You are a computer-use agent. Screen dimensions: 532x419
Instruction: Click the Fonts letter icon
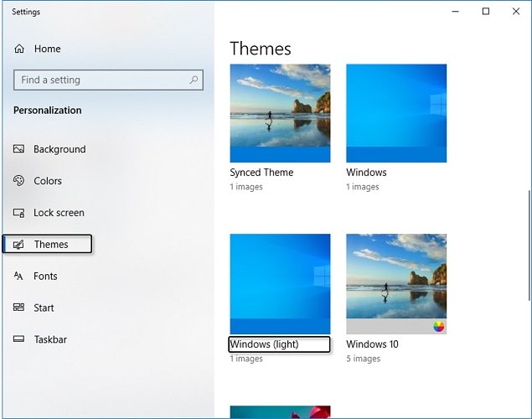tap(18, 276)
